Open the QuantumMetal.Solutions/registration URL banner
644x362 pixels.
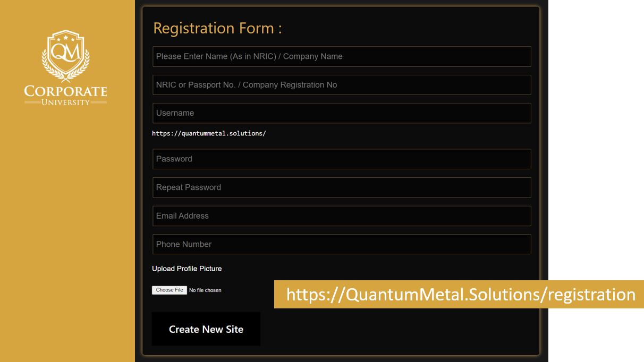(460, 294)
